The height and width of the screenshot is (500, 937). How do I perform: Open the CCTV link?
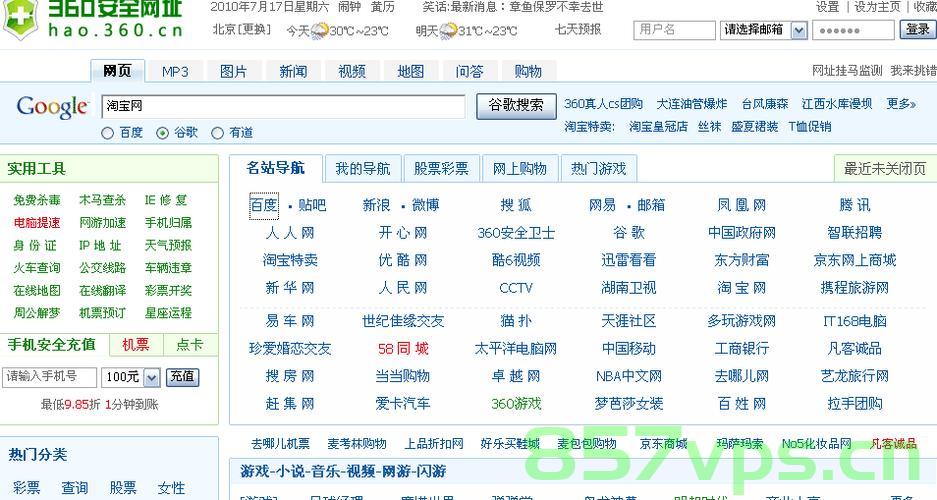(x=516, y=288)
